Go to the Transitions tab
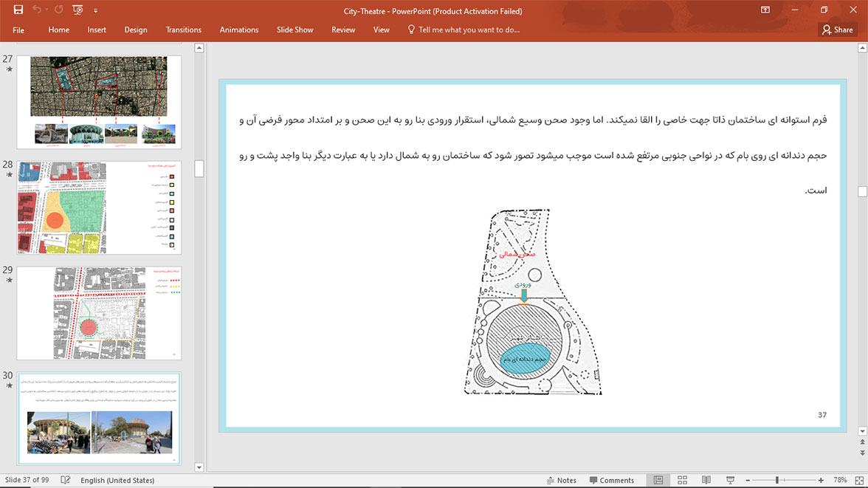The width and height of the screenshot is (868, 488). (x=184, y=30)
